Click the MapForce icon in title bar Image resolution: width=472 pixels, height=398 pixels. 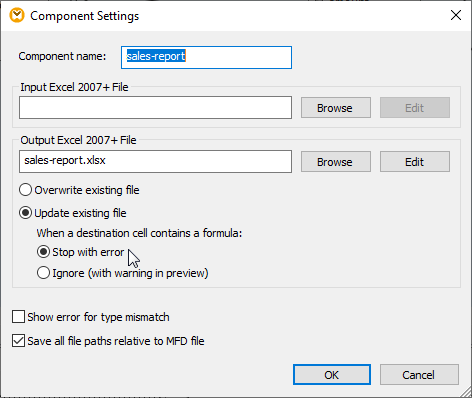pyautogui.click(x=17, y=16)
